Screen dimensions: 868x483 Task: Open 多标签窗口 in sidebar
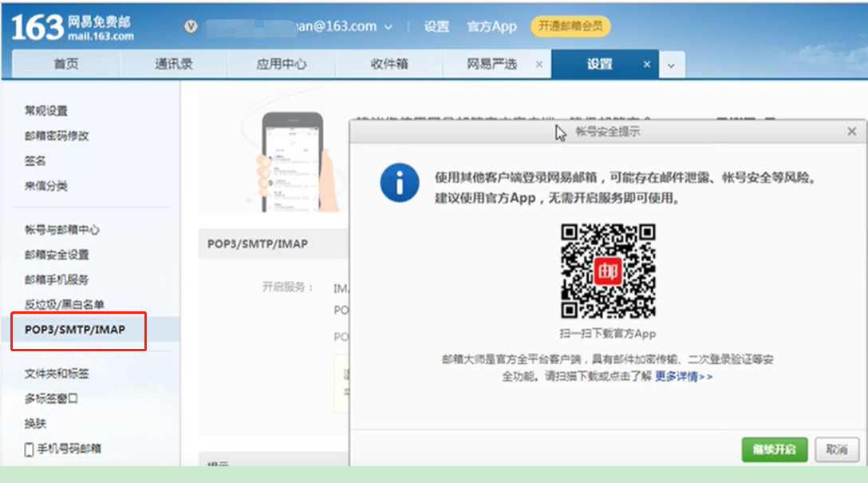click(x=51, y=398)
